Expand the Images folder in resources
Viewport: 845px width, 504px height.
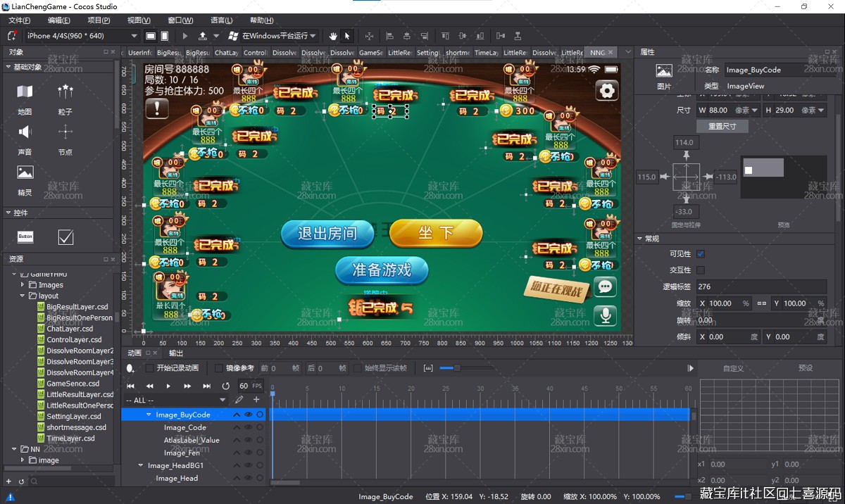click(23, 285)
